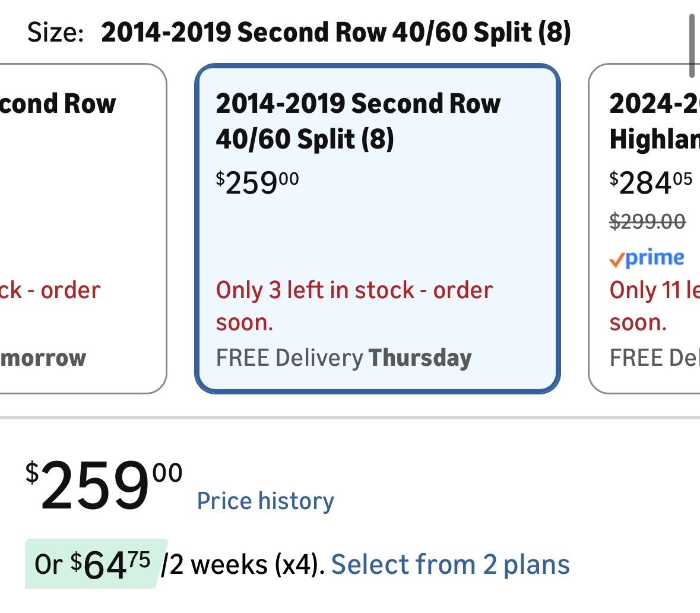Click the /2 weeks (x4) payment text
This screenshot has height=613, width=700.
click(x=243, y=564)
